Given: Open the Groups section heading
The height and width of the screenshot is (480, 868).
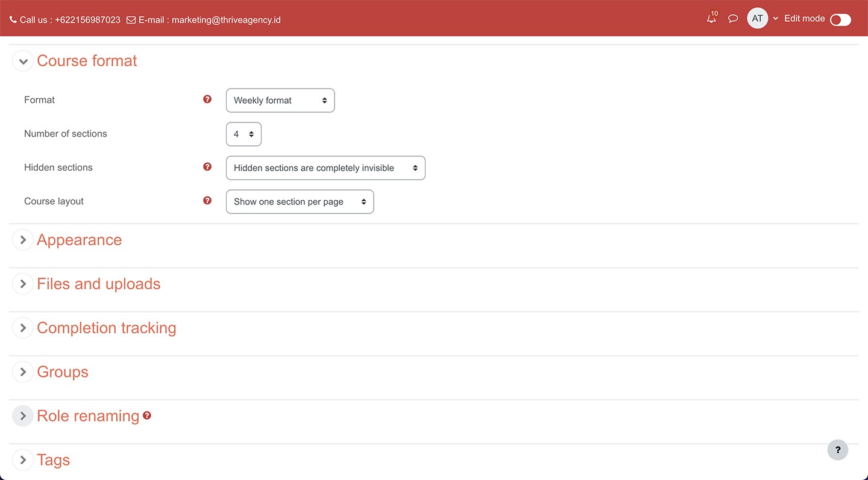Looking at the screenshot, I should [63, 372].
